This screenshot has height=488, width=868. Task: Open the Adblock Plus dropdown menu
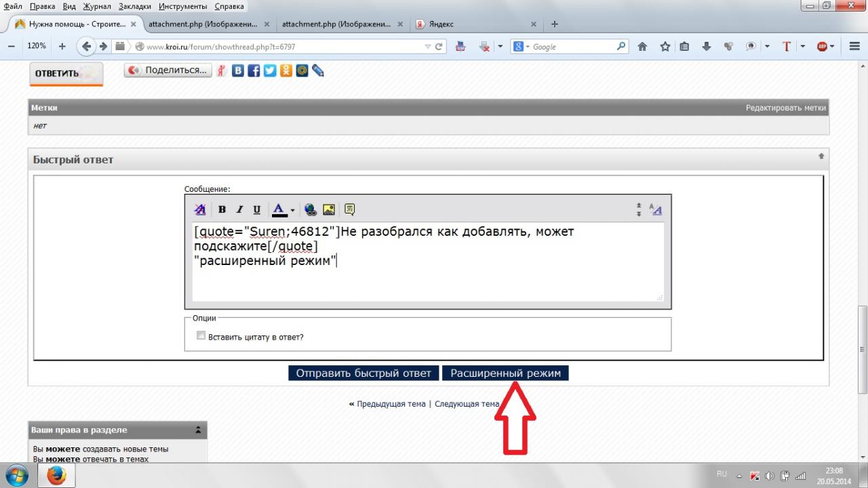[x=832, y=47]
